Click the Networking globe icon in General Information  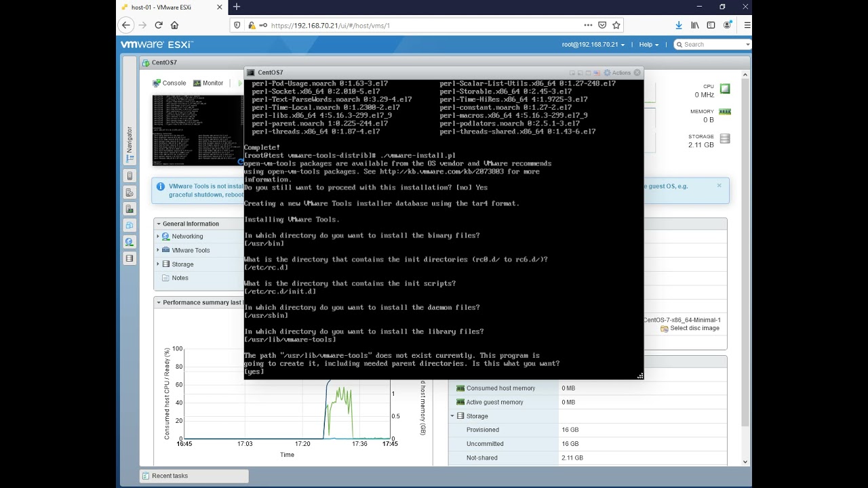(166, 237)
